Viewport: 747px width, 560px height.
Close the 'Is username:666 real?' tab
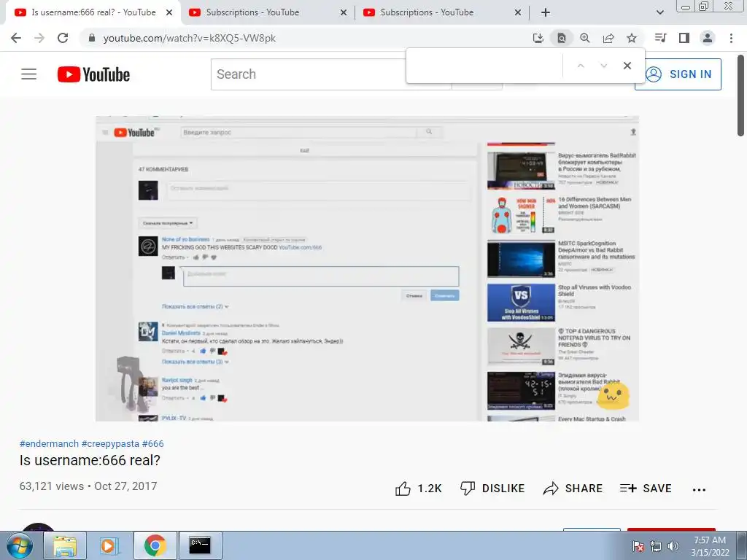(169, 12)
